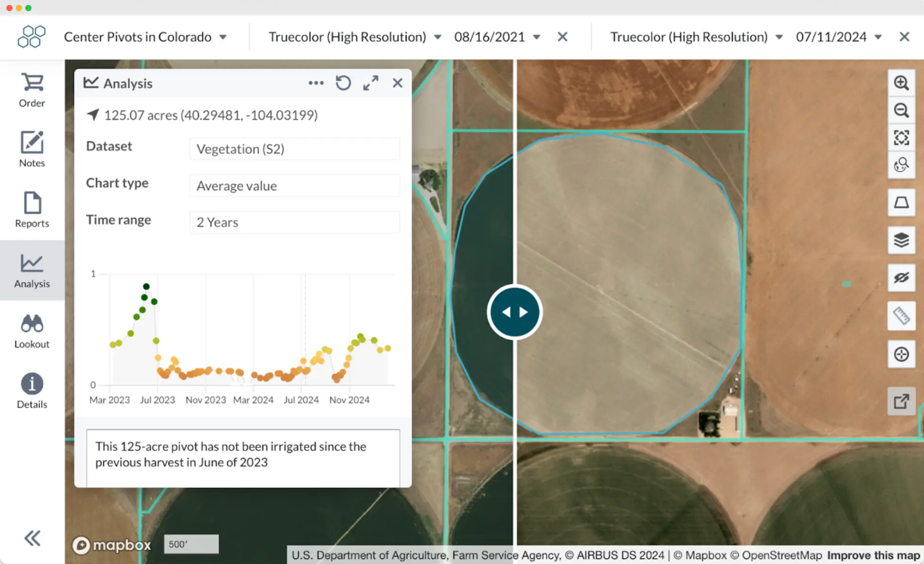
Task: Expand Analysis panel to full size
Action: pos(371,83)
